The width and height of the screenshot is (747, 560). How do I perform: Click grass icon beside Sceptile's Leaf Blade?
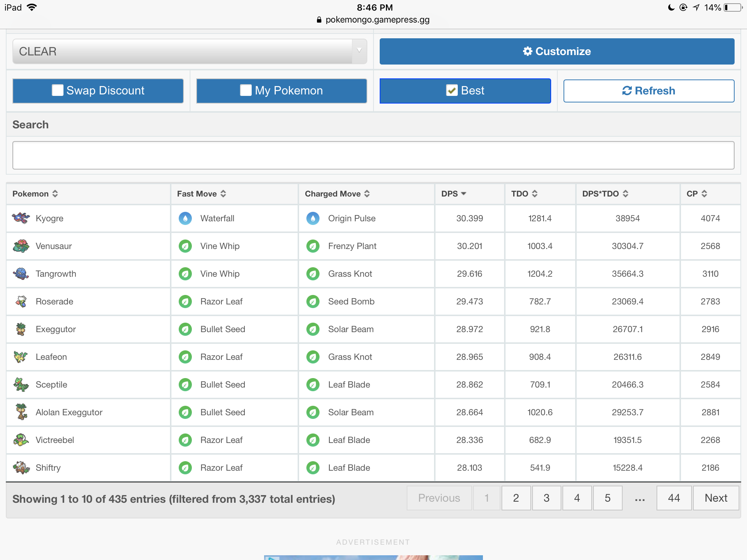pyautogui.click(x=313, y=385)
